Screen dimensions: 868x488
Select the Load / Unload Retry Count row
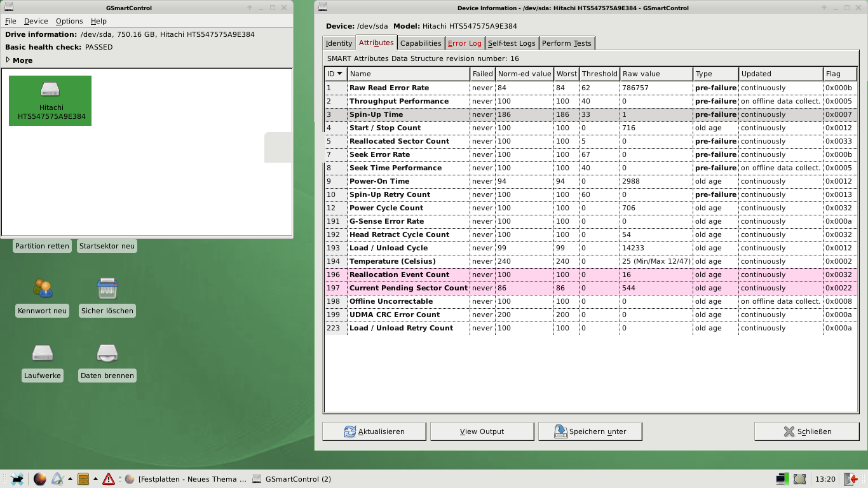(x=590, y=328)
